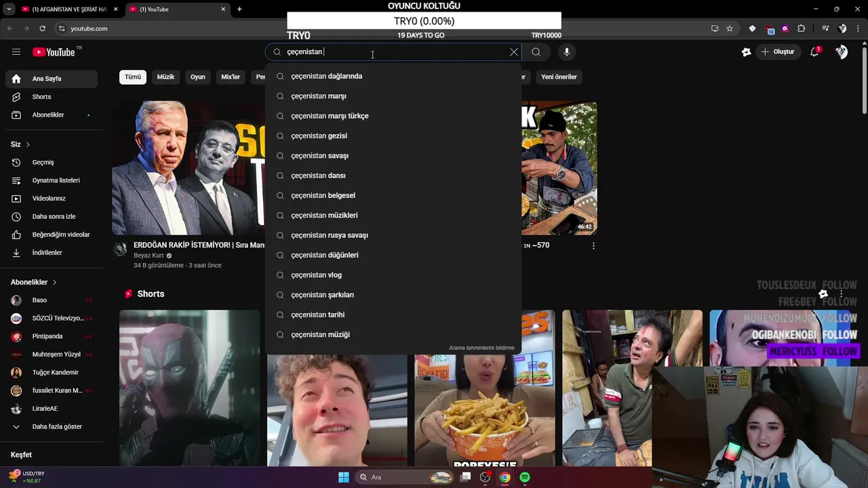Expand the Siz section chevron
The image size is (868, 488).
pos(28,144)
